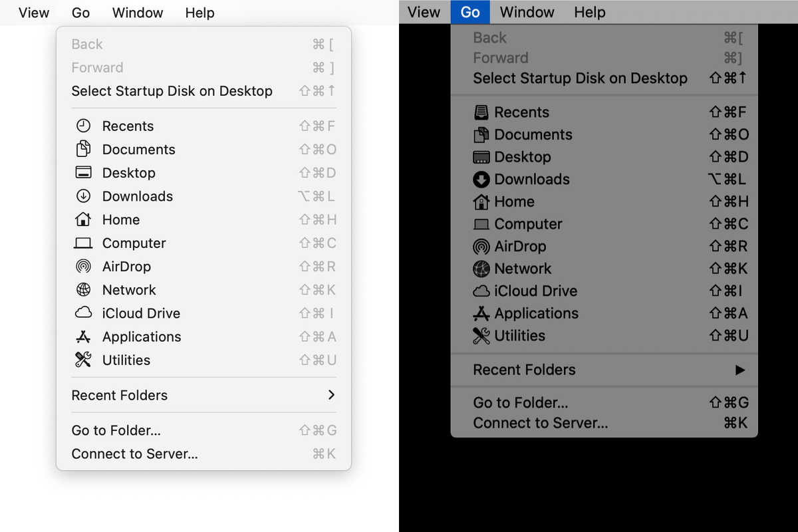Choose Connect to Server... in dark menu
Viewport: 798px width, 532px height.
[x=604, y=423]
